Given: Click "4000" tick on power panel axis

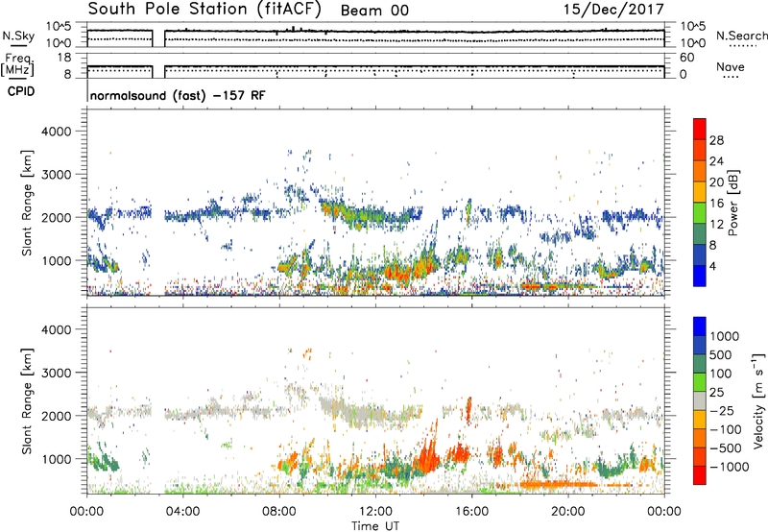Looking at the screenshot, I should coord(56,132).
